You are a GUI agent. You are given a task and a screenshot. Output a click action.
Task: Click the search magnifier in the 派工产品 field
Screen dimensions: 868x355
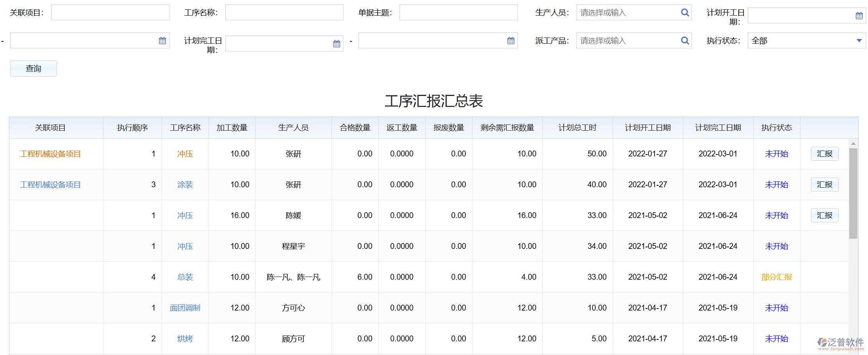684,40
